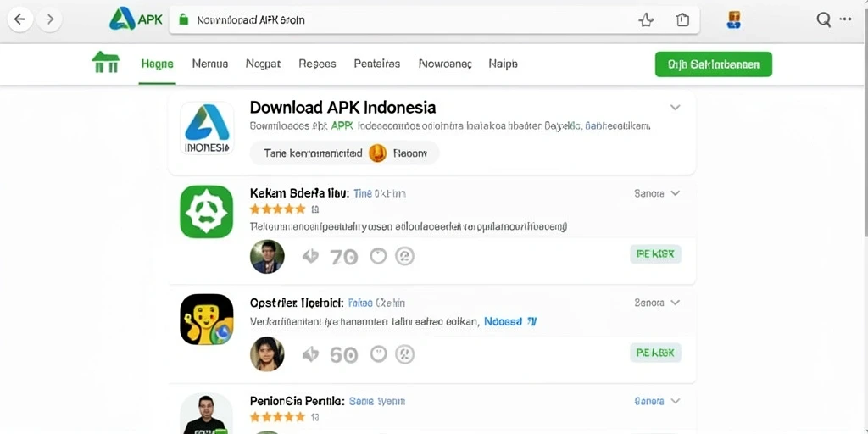Screen dimensions: 868x434
Task: Click the thumbs-up icon next to 70
Action: pyautogui.click(x=310, y=256)
